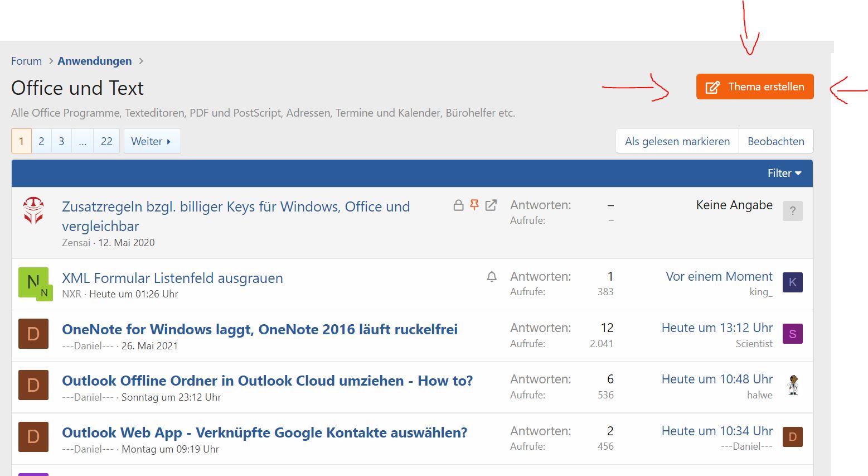Go to next page with Weiter
This screenshot has width=868, height=476.
(x=152, y=142)
